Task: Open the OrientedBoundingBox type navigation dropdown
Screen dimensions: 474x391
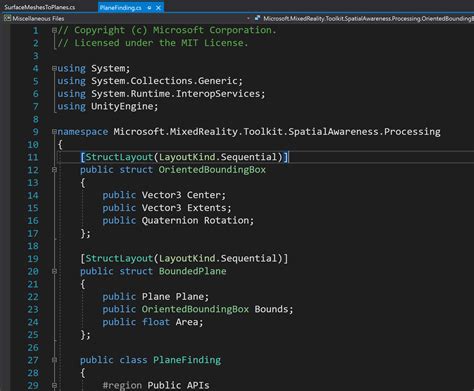Action: 364,18
